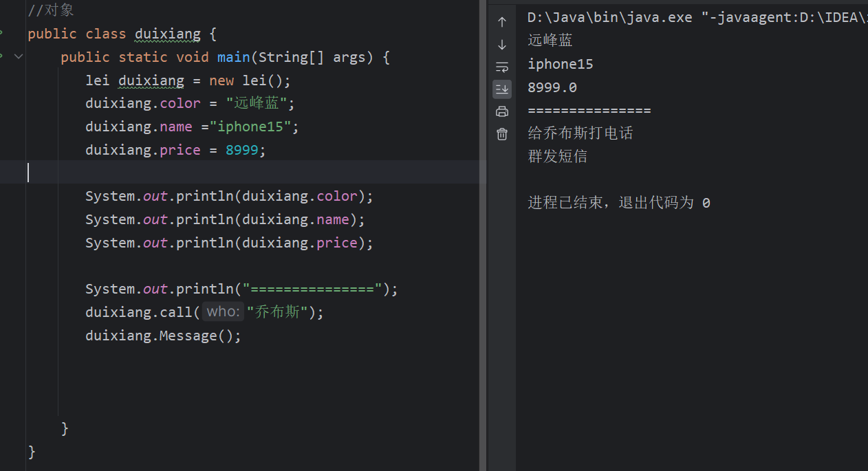
Task: Click the scroll down arrow in console toolbar
Action: pos(502,45)
